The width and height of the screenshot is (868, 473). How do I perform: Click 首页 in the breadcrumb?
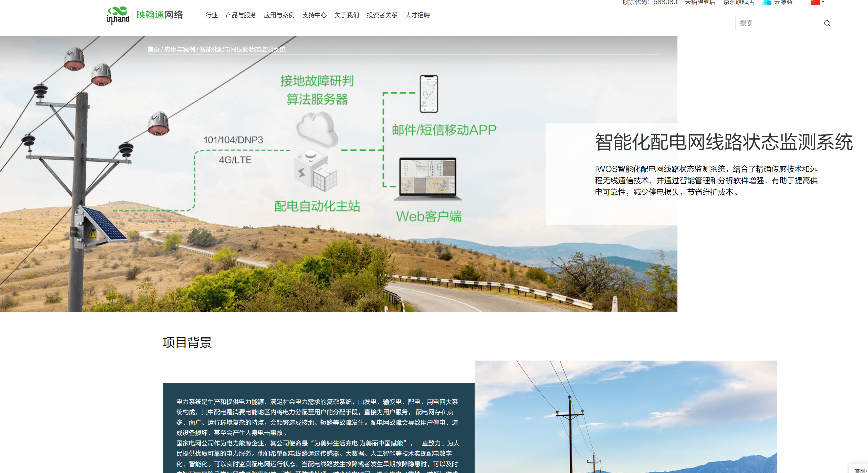[x=153, y=49]
